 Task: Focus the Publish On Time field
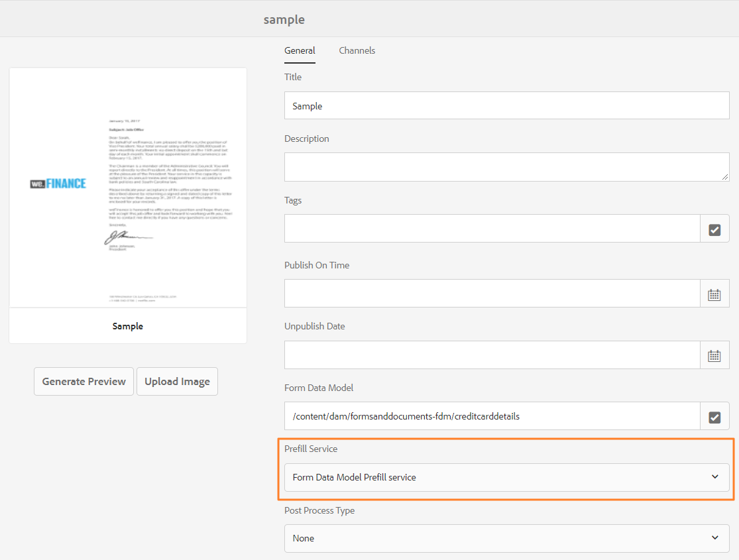(x=492, y=294)
